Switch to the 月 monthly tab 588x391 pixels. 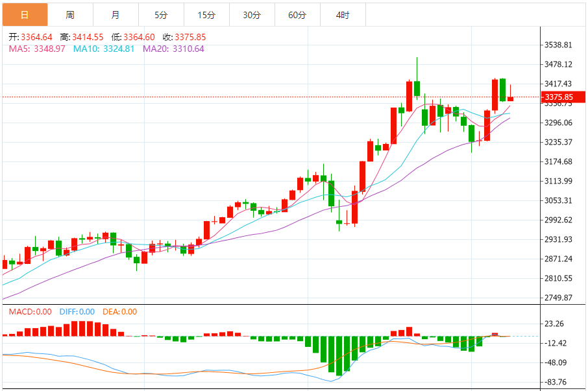click(116, 15)
